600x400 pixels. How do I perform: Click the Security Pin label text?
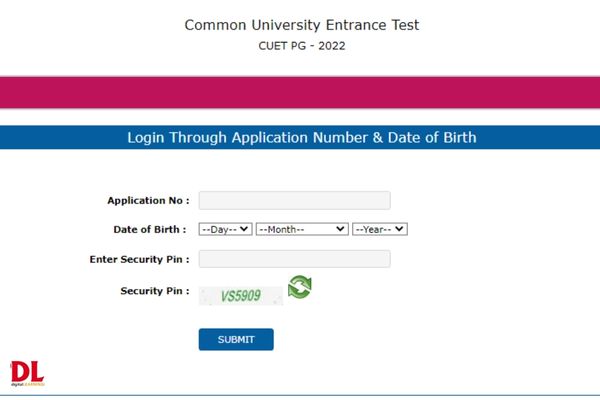(x=155, y=291)
